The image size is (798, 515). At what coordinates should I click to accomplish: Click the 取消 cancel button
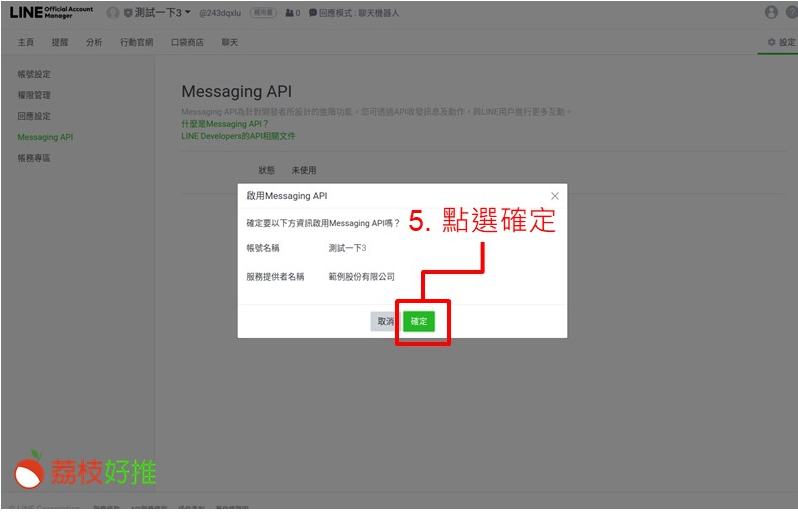385,321
